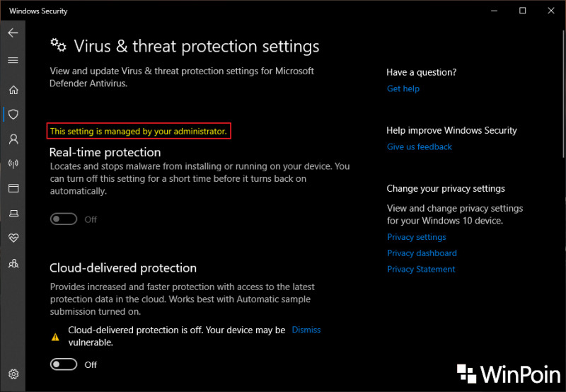Open Give us feedback link
Screen dimensions: 566x392
pos(420,146)
